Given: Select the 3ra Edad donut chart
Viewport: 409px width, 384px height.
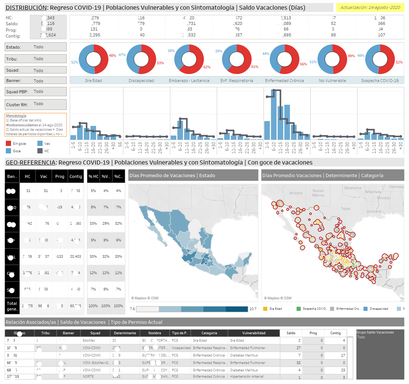Looking at the screenshot, I should 94,59.
